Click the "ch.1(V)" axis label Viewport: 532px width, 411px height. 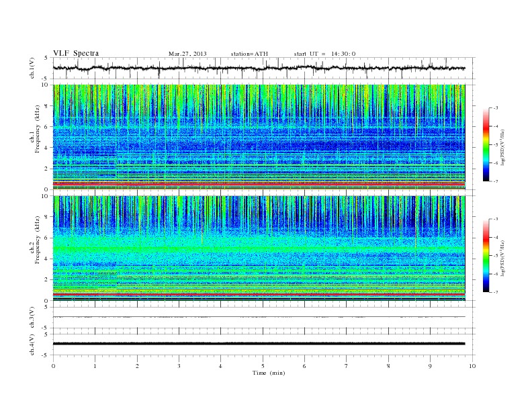pos(32,68)
